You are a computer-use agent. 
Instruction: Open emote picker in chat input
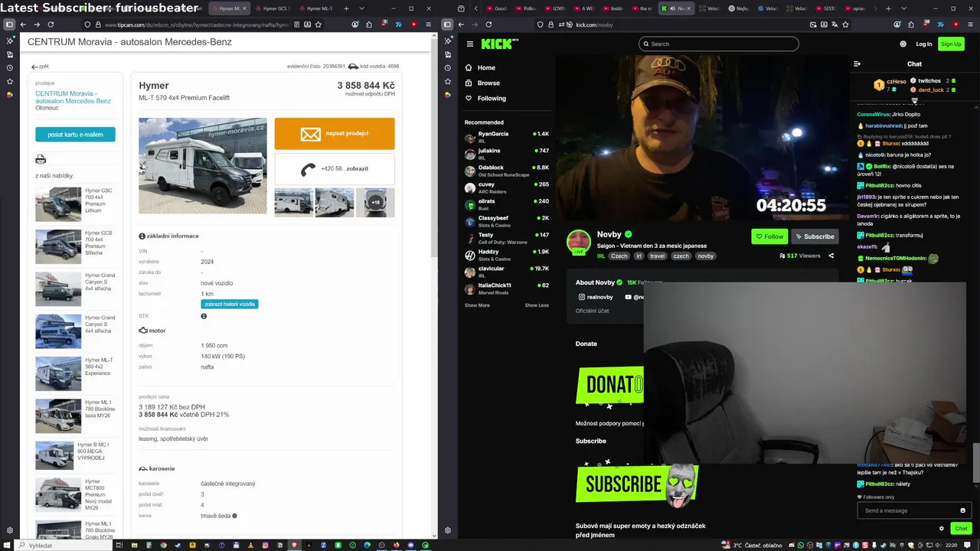click(x=962, y=510)
